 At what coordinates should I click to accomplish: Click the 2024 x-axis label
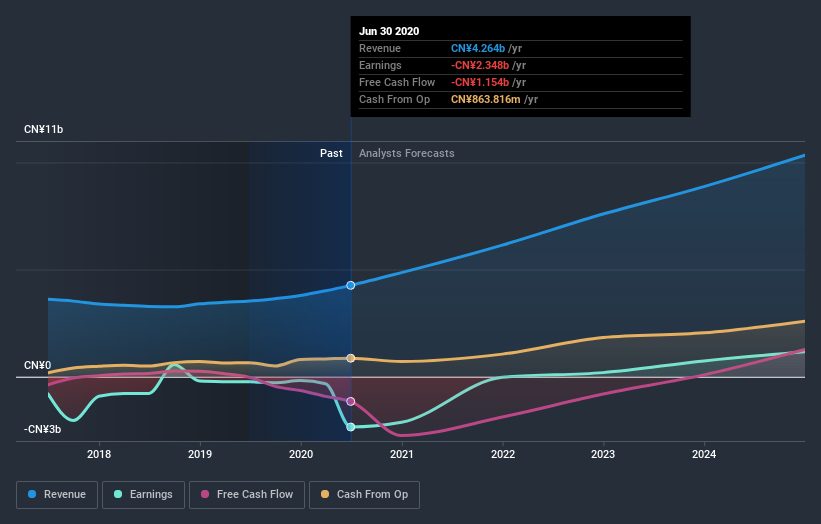[704, 454]
